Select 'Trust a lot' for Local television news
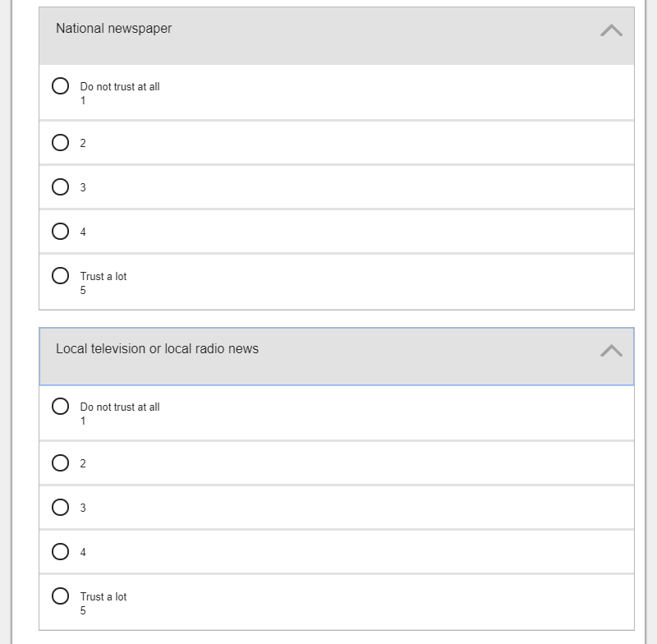The width and height of the screenshot is (657, 644). tap(60, 596)
